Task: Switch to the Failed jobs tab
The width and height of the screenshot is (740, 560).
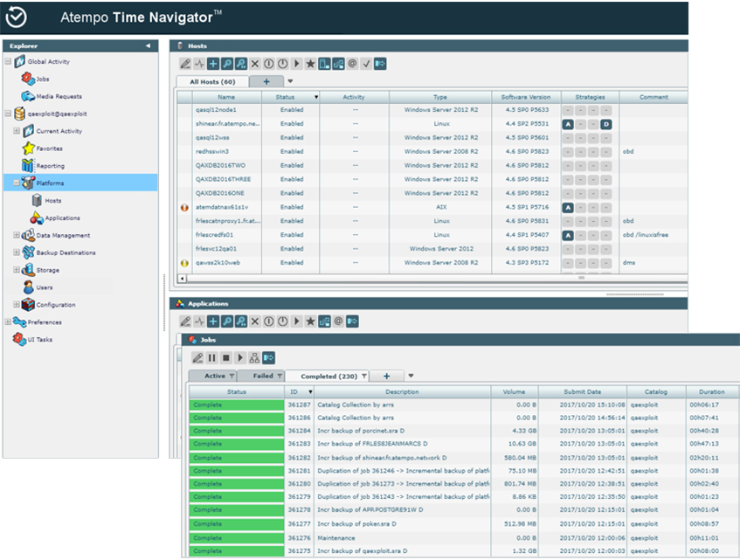Action: (262, 375)
